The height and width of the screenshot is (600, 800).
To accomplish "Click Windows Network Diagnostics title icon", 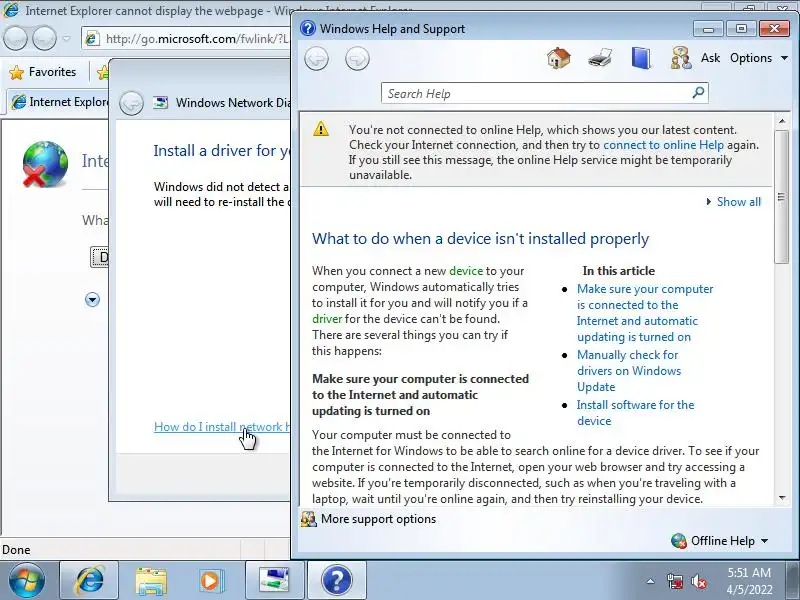I will pyautogui.click(x=161, y=102).
